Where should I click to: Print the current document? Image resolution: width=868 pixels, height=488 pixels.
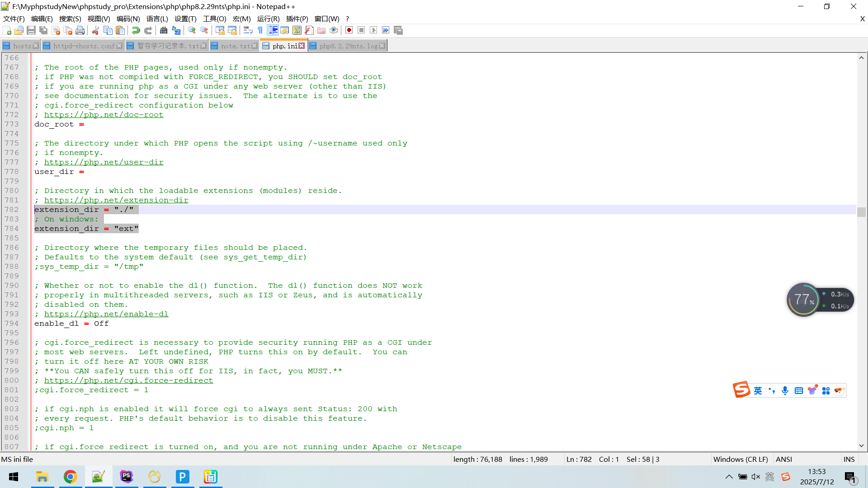[80, 30]
